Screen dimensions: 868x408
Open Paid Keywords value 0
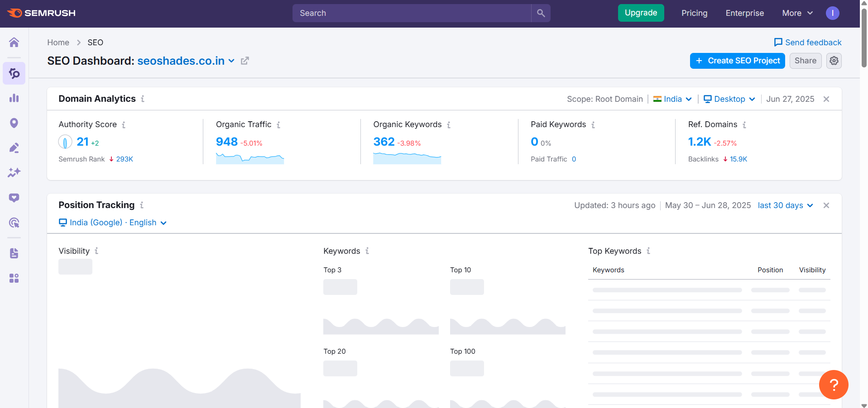pyautogui.click(x=534, y=142)
